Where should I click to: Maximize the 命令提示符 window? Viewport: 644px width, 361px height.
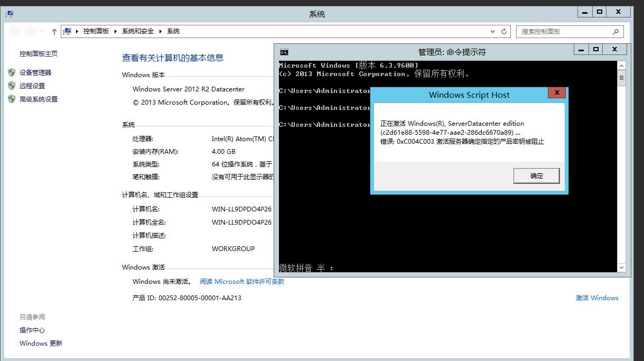[596, 50]
